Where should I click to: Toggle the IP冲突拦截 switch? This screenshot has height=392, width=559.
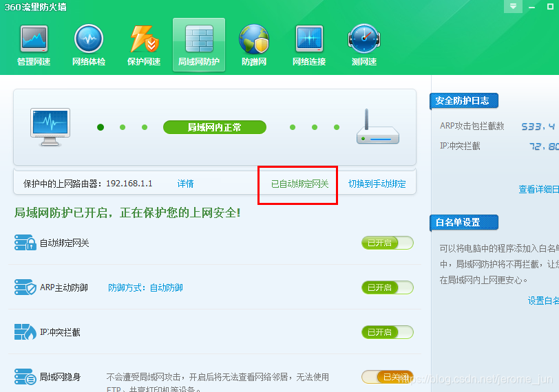point(387,332)
